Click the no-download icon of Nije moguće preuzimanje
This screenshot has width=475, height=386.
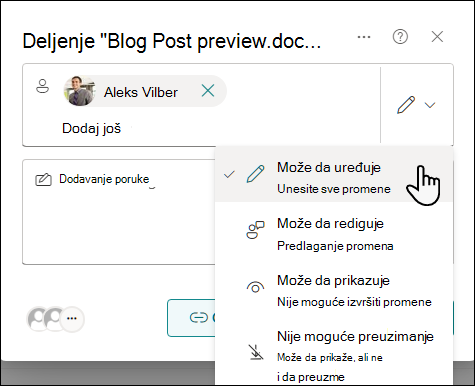tap(256, 352)
